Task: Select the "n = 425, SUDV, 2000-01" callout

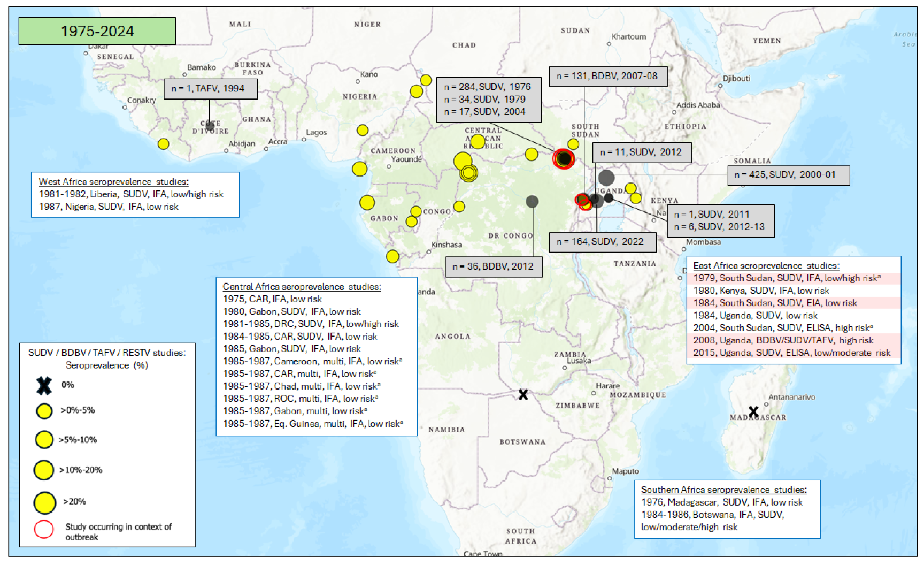Action: (788, 175)
